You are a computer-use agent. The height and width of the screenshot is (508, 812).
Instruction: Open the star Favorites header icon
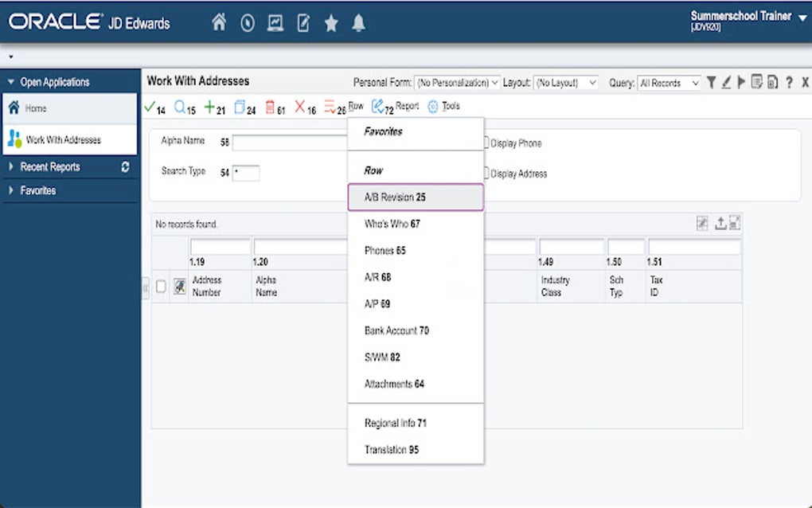[331, 23]
